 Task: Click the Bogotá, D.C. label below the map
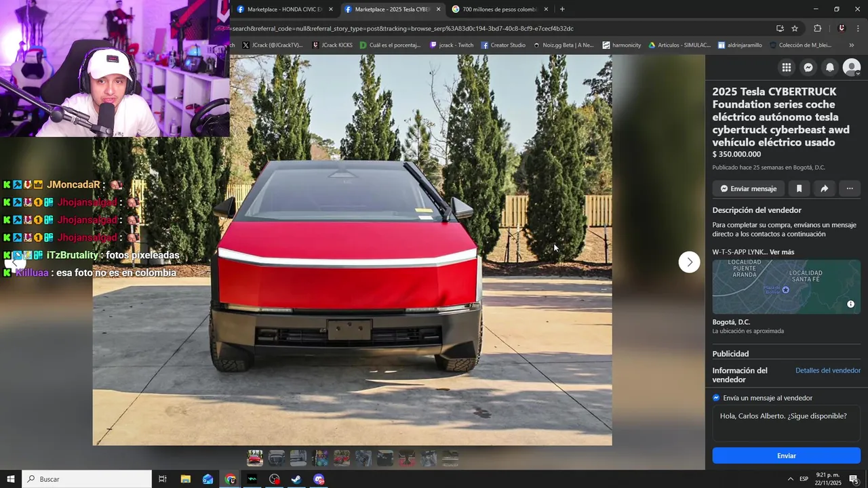pos(731,322)
